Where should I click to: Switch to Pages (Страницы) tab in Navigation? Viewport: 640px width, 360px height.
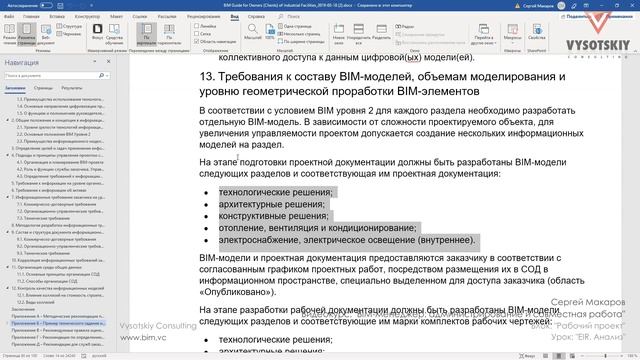click(43, 88)
